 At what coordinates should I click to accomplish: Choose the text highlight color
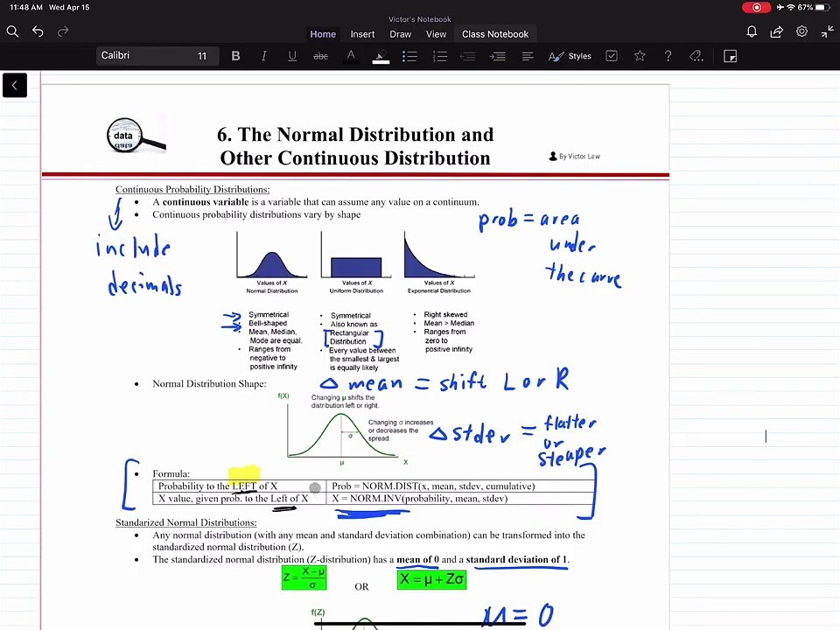[x=381, y=56]
